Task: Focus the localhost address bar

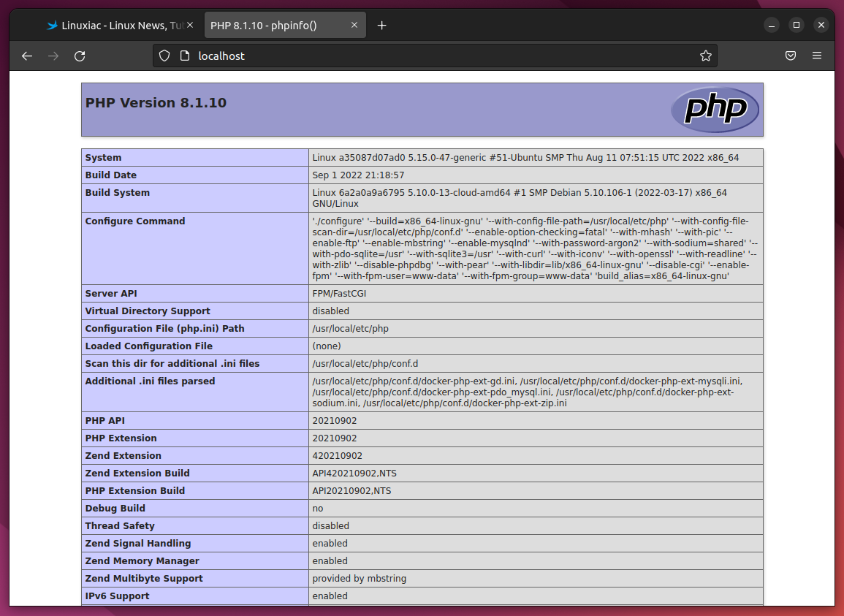Action: pos(435,56)
